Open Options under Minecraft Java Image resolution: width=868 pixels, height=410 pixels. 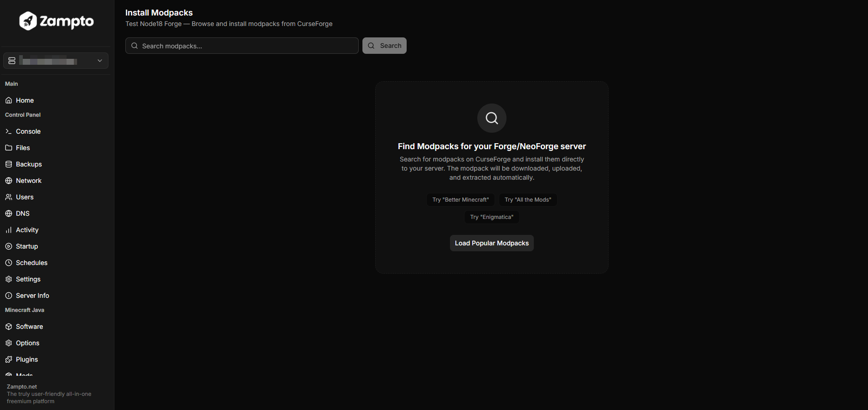[x=56, y=343]
